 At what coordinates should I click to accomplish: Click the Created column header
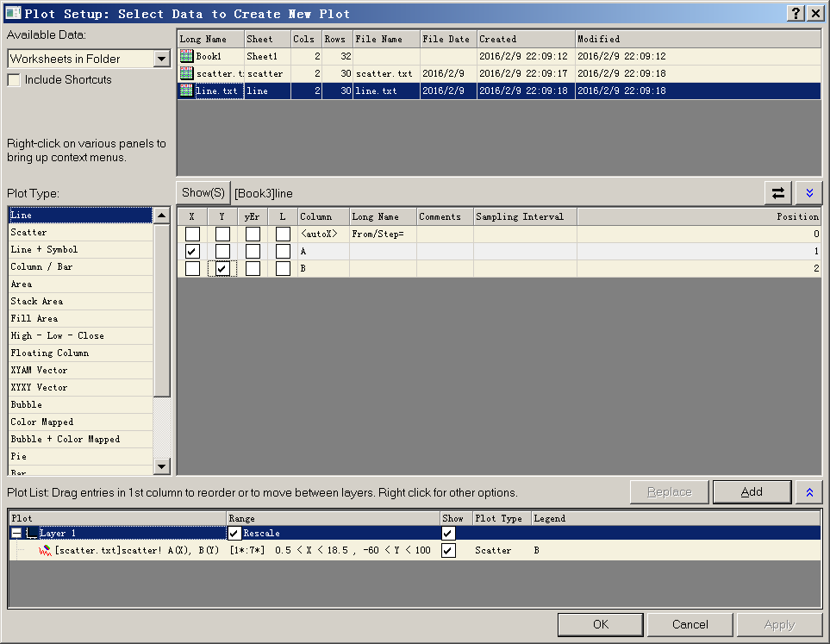[x=526, y=39]
